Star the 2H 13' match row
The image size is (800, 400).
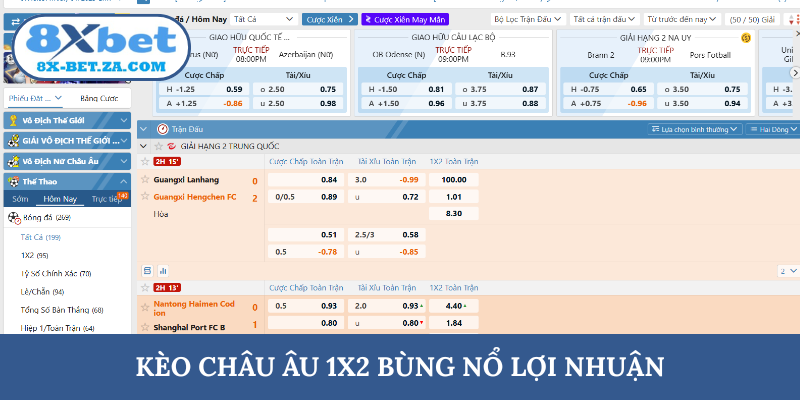click(145, 288)
